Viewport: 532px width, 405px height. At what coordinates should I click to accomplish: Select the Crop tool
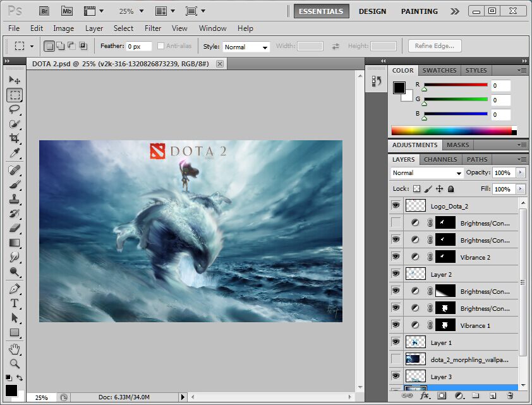coord(15,138)
